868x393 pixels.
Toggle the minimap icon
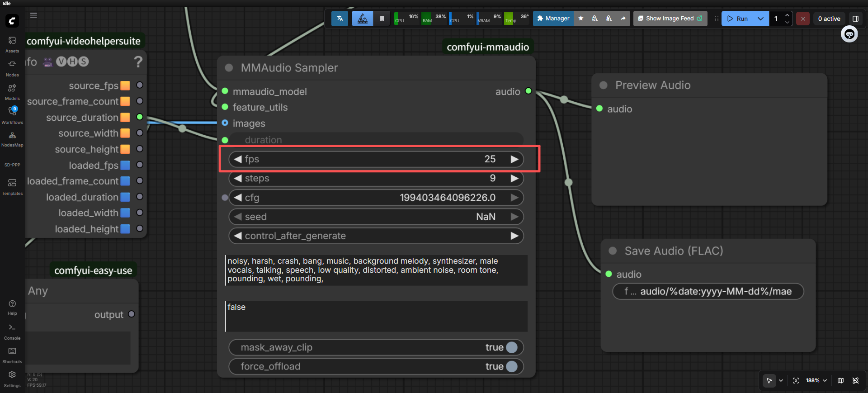pyautogui.click(x=840, y=380)
